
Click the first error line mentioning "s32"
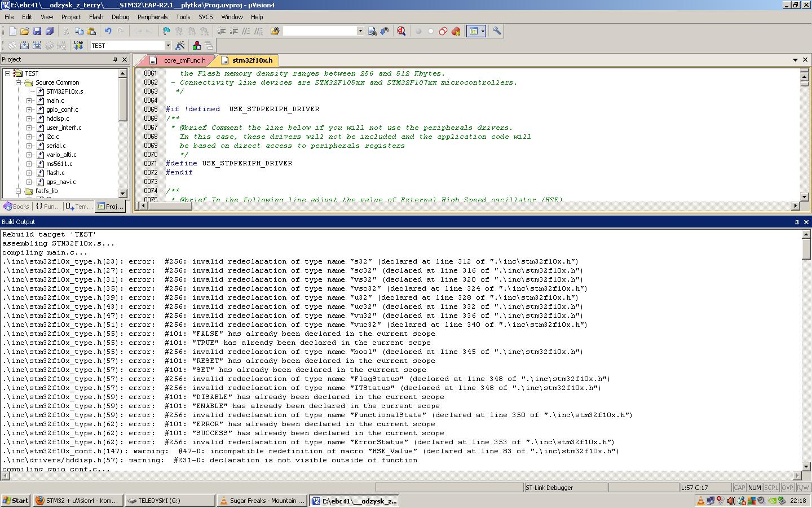[x=290, y=261]
